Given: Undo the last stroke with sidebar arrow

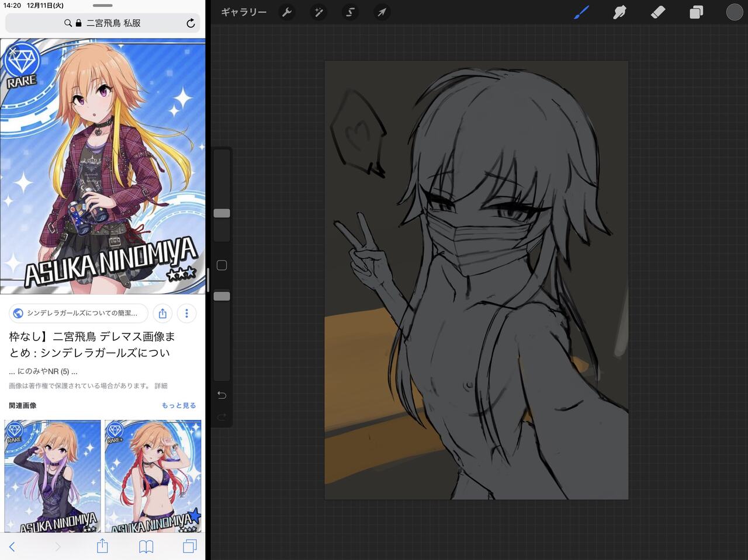Looking at the screenshot, I should click(x=221, y=395).
